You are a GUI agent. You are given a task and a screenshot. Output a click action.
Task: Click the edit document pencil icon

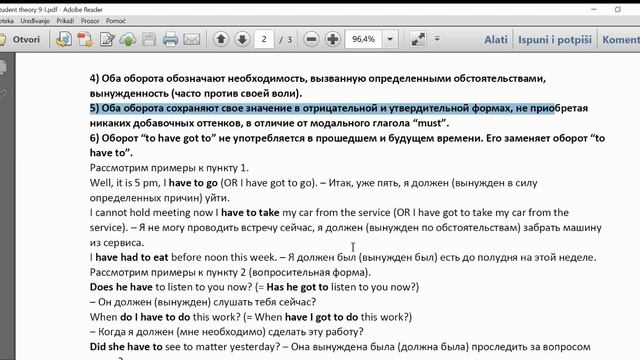pos(107,40)
